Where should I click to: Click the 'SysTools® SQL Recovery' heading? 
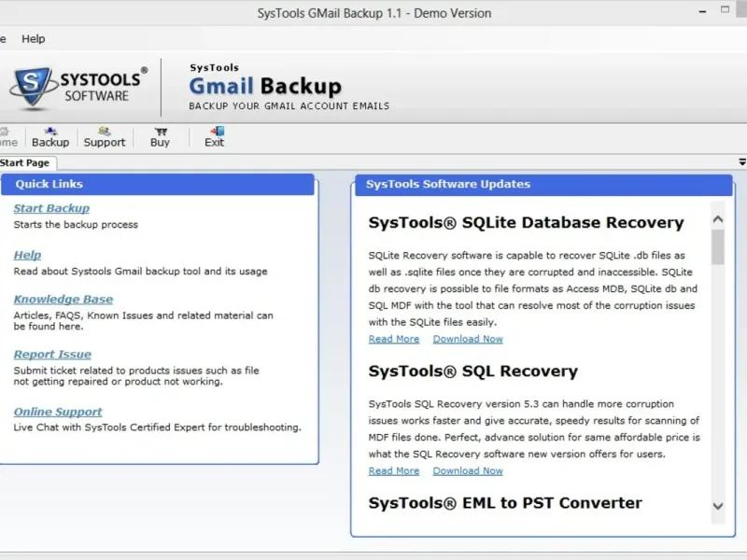[473, 371]
